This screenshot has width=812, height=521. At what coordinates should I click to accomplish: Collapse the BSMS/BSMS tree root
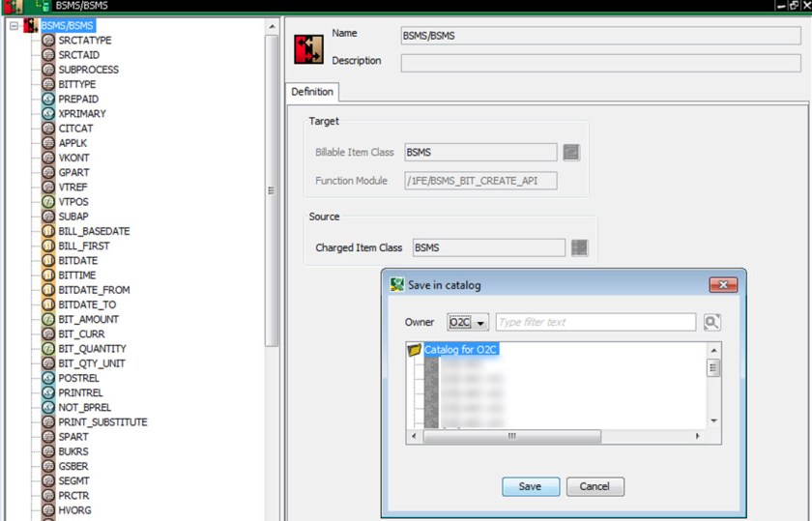click(14, 25)
